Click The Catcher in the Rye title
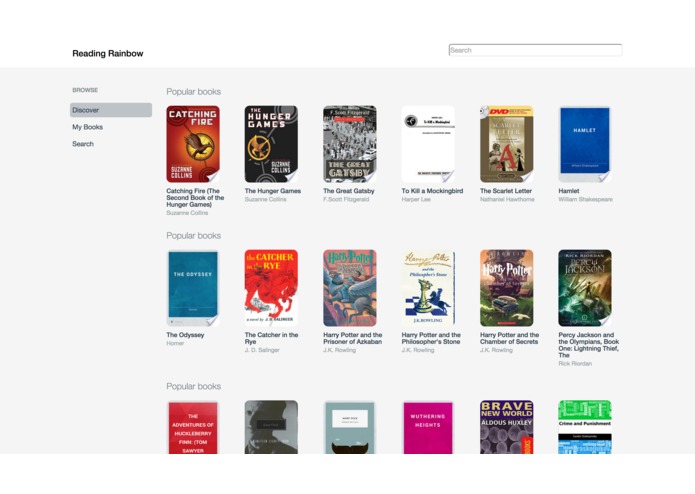 271,338
